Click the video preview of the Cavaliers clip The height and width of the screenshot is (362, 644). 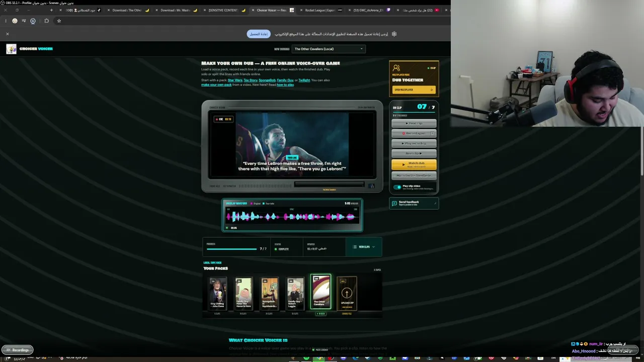[x=292, y=145]
